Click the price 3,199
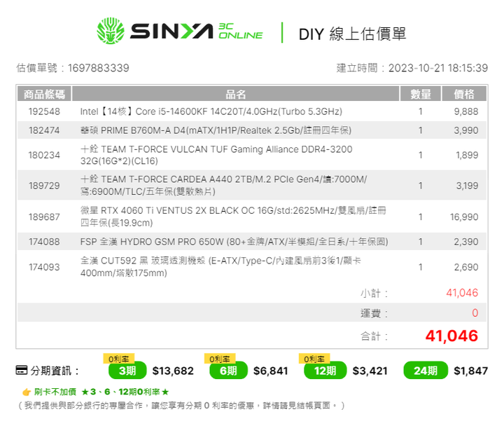Image resolution: width=504 pixels, height=426 pixels. pos(467,186)
